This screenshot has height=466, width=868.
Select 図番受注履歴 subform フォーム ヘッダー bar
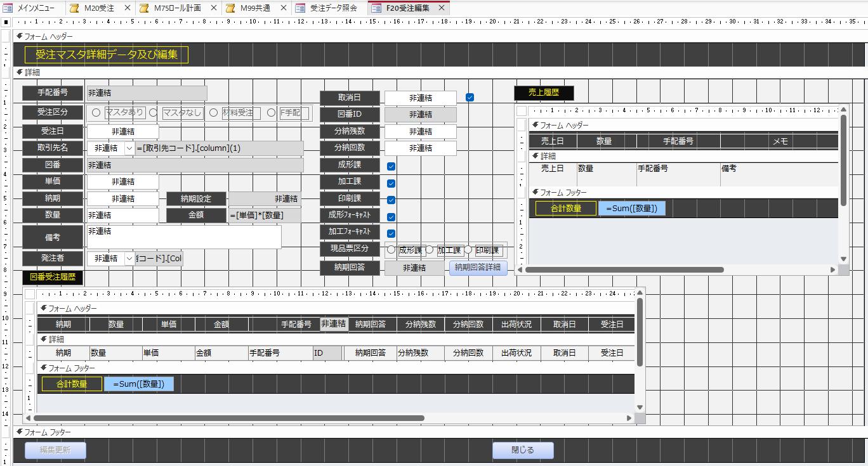(336, 309)
